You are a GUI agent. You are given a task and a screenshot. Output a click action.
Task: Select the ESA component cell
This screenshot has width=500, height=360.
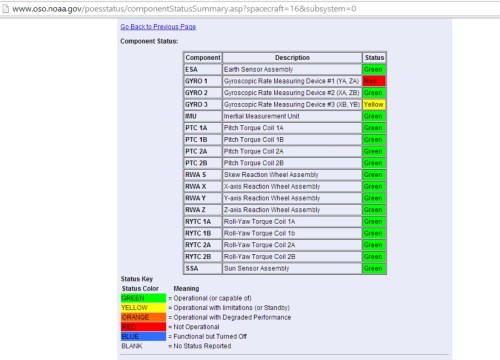click(x=203, y=69)
